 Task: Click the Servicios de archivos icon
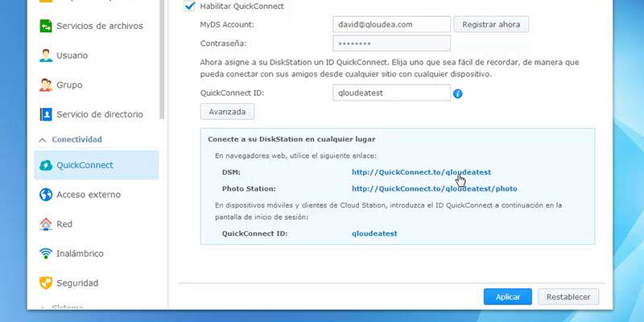click(x=46, y=26)
